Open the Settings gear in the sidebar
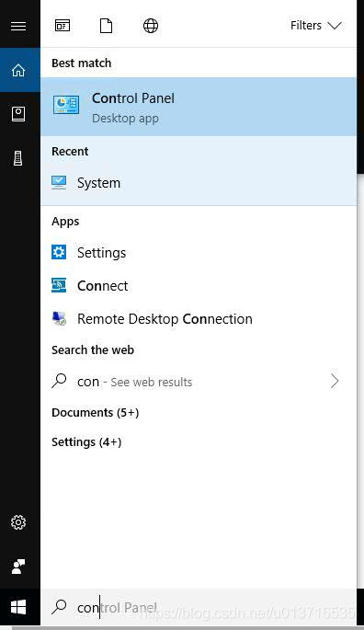The width and height of the screenshot is (364, 630). tap(18, 522)
